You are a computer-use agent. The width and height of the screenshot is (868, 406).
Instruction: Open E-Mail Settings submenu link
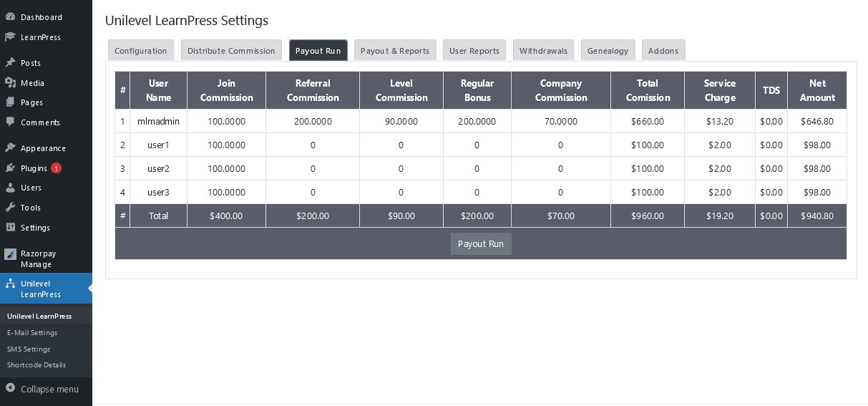[x=32, y=333]
